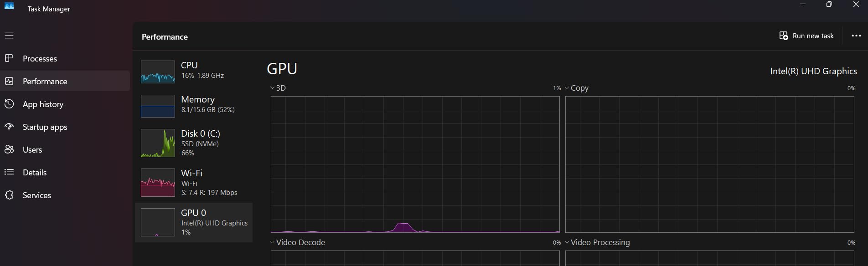
Task: Click the Services puzzle-gear icon
Action: 9,195
